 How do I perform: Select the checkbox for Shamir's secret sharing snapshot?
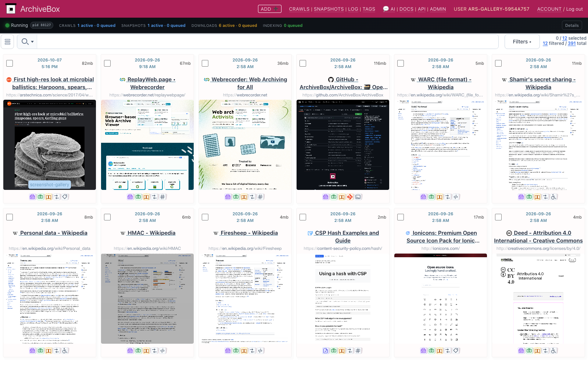click(498, 63)
